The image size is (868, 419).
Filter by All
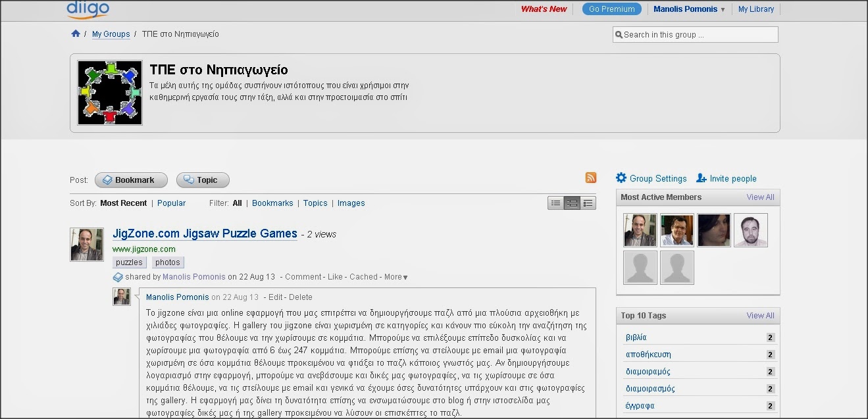[x=237, y=203]
